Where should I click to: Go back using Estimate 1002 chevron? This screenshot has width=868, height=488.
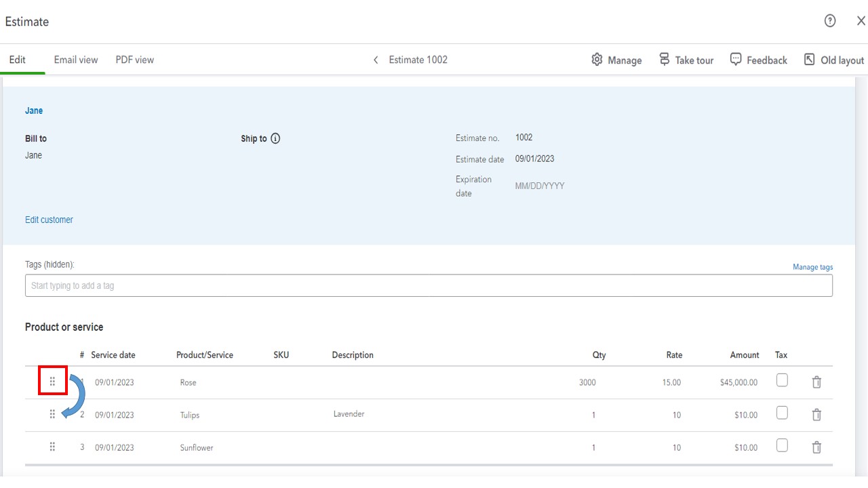tap(376, 60)
